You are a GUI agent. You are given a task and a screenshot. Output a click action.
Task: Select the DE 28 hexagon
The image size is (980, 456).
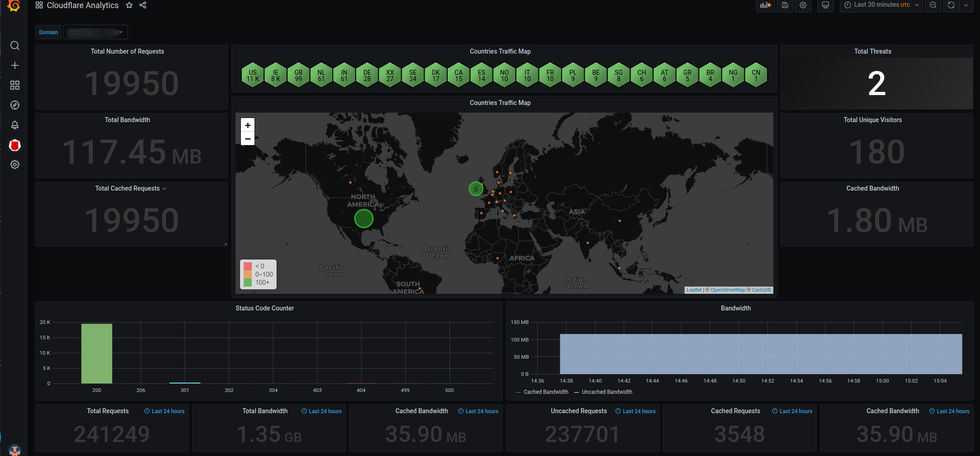pos(367,75)
